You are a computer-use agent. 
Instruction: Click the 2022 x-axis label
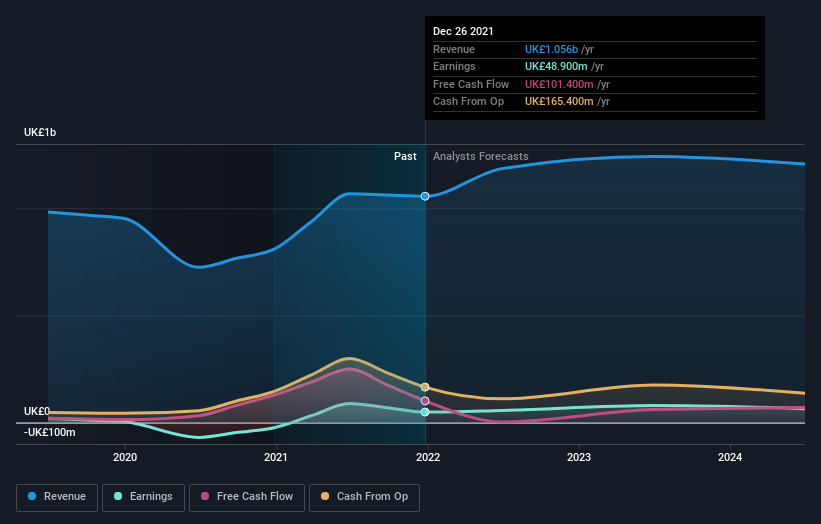click(428, 457)
